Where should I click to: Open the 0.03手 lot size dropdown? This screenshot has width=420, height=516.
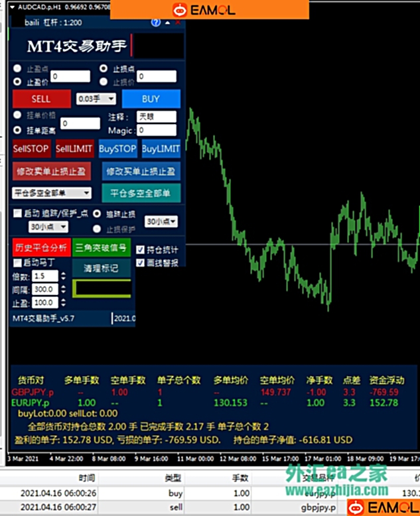click(96, 99)
